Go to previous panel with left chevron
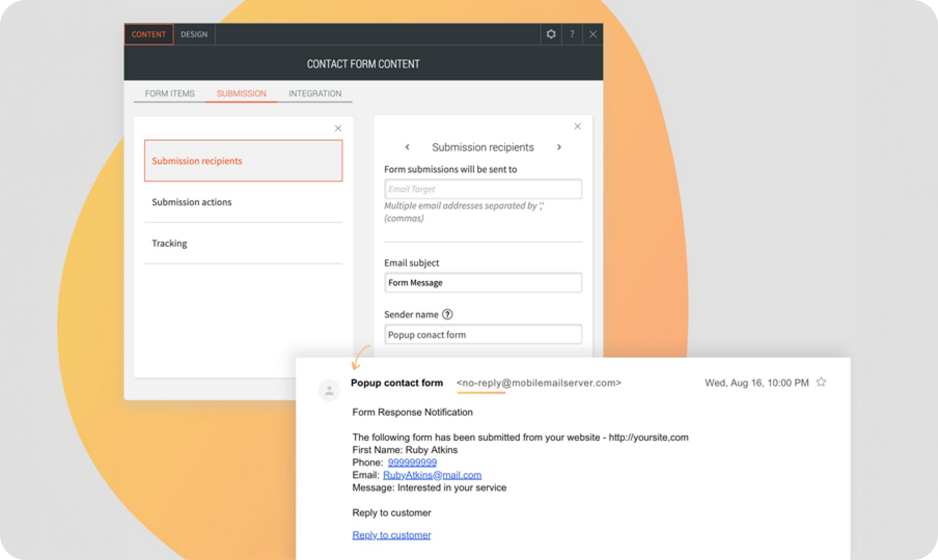Image resolution: width=938 pixels, height=560 pixels. point(407,147)
